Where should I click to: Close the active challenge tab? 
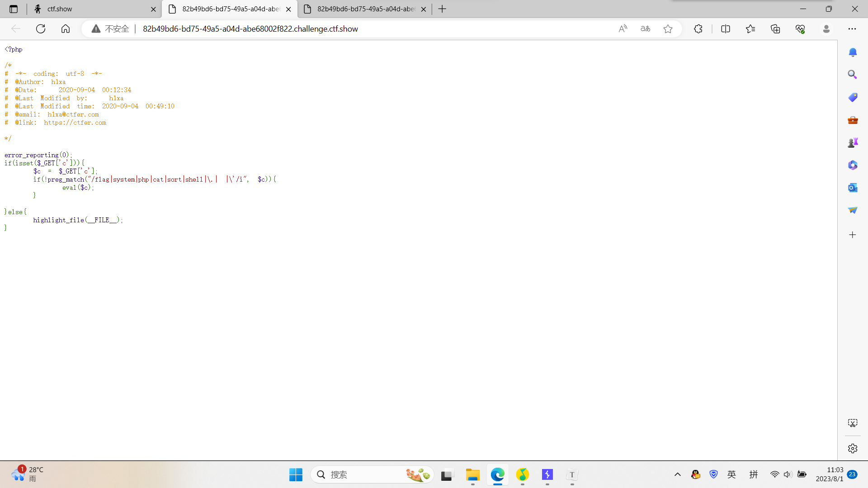pyautogui.click(x=288, y=9)
